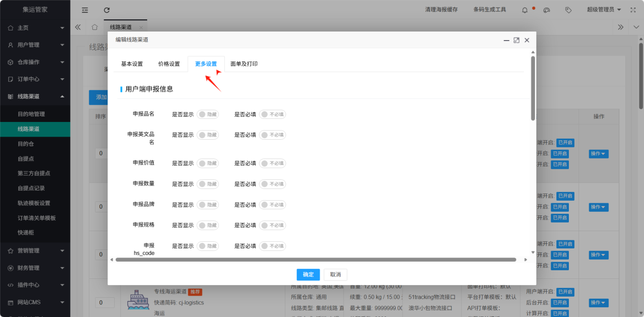The height and width of the screenshot is (317, 644).
Task: Toggle 申报数量 是否显示 switch
Action: (208, 184)
